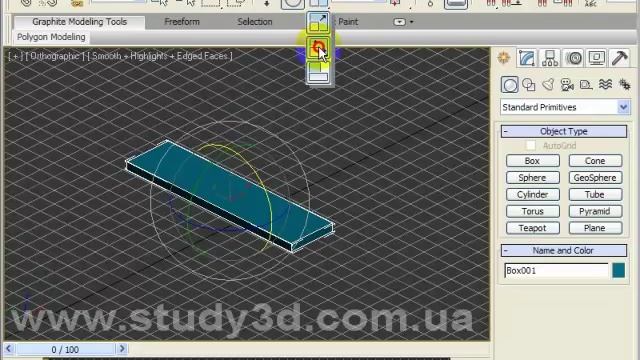Select the Cameras category icon
640x360 pixels.
(567, 85)
